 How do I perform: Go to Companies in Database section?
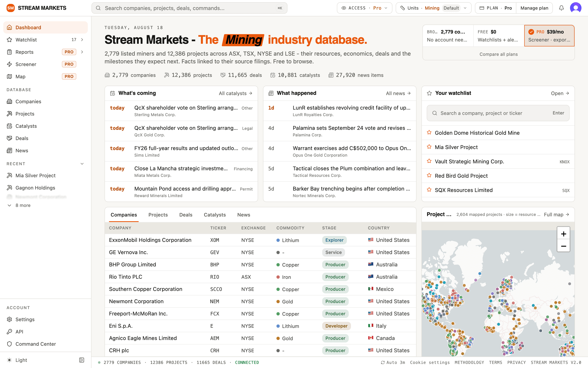tap(46, 101)
